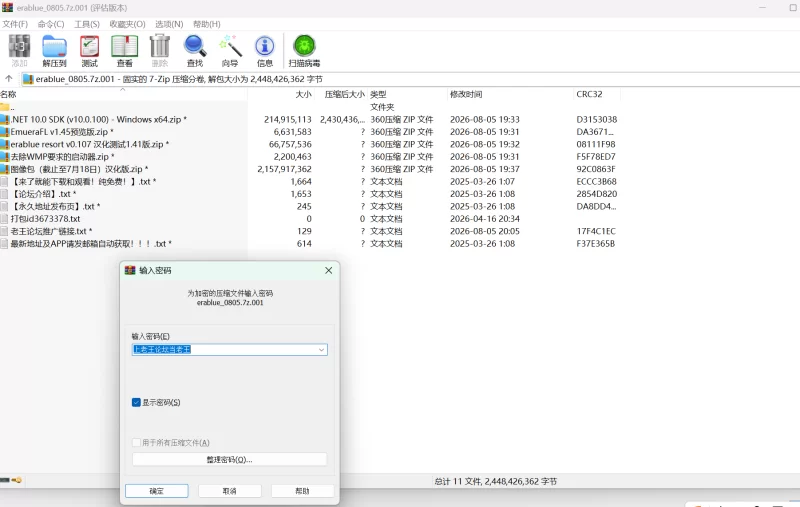Click the Extract To (解压到) toolbar icon

click(x=54, y=50)
